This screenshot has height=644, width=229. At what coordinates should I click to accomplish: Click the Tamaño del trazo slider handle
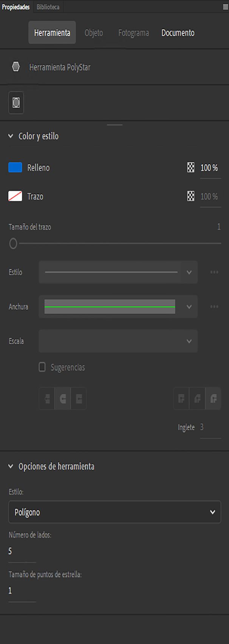click(x=13, y=244)
